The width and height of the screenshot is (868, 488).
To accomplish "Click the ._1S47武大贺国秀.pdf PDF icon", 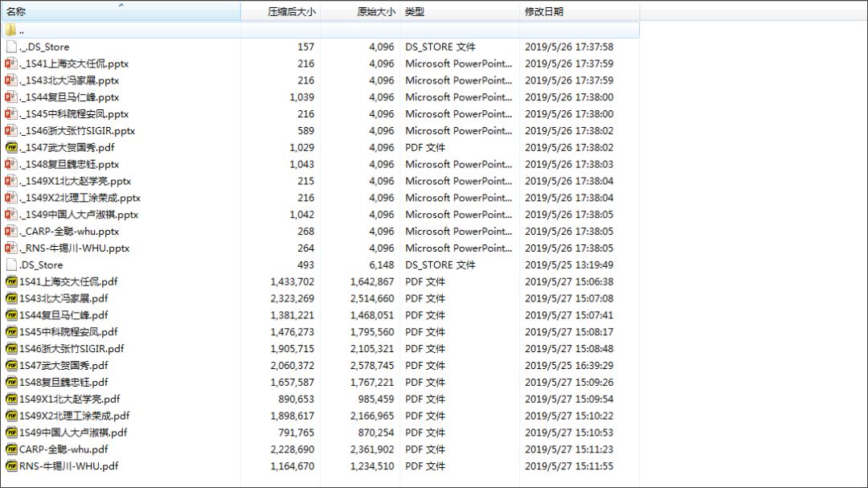I will coord(11,147).
